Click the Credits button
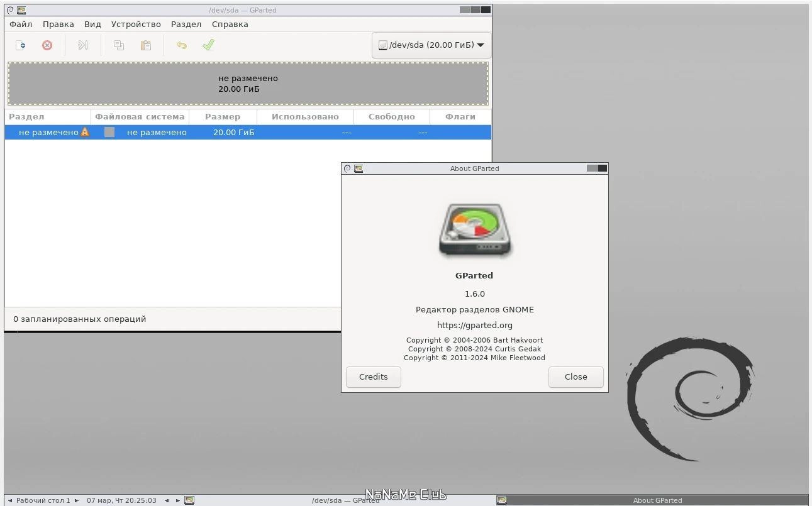 pyautogui.click(x=374, y=377)
